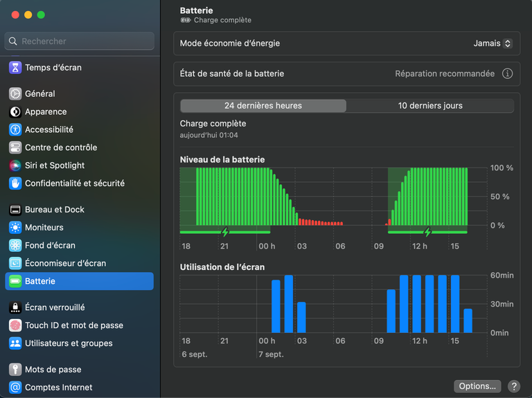
Task: Click the search magnifier icon
Action: [x=13, y=42]
